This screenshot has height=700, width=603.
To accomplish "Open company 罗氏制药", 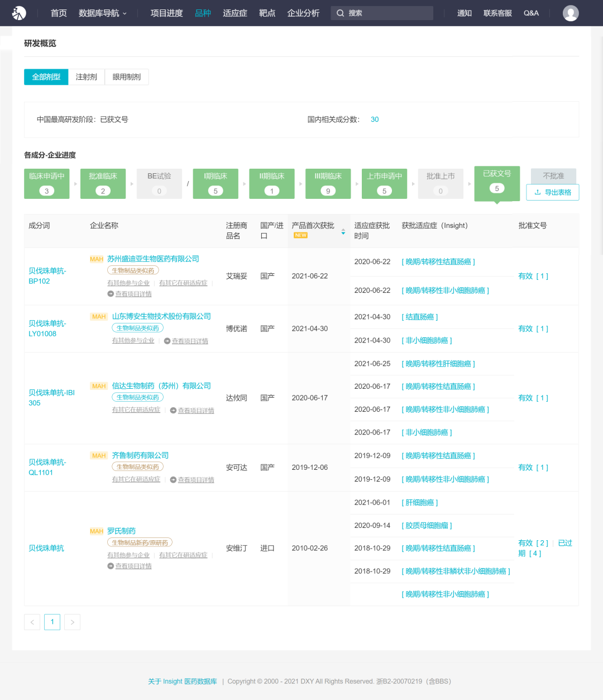I will pyautogui.click(x=121, y=531).
